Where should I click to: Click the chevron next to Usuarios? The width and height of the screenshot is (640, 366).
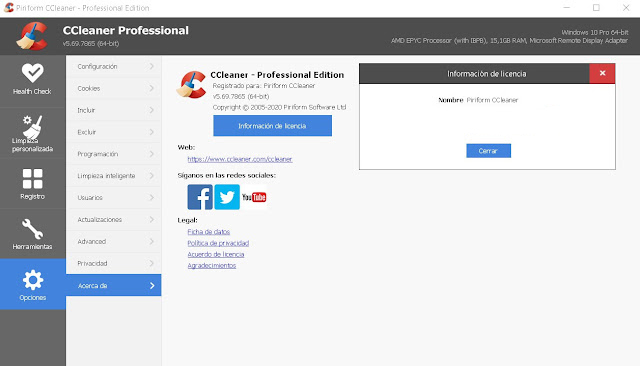point(151,197)
